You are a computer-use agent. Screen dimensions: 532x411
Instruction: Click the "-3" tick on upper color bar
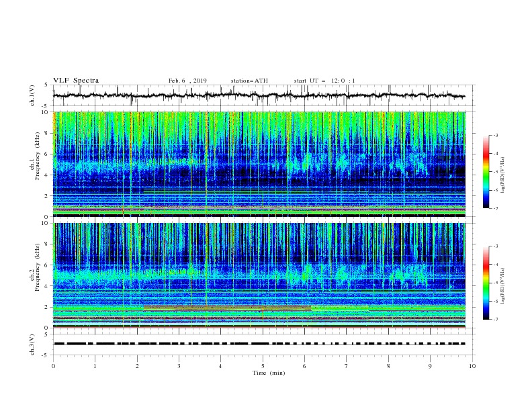pyautogui.click(x=496, y=135)
